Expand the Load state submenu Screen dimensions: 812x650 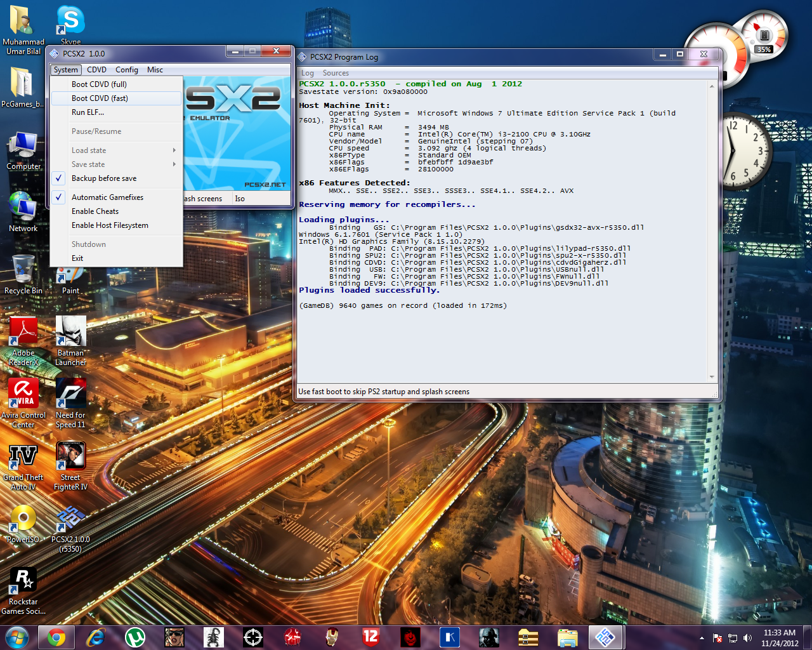point(116,150)
